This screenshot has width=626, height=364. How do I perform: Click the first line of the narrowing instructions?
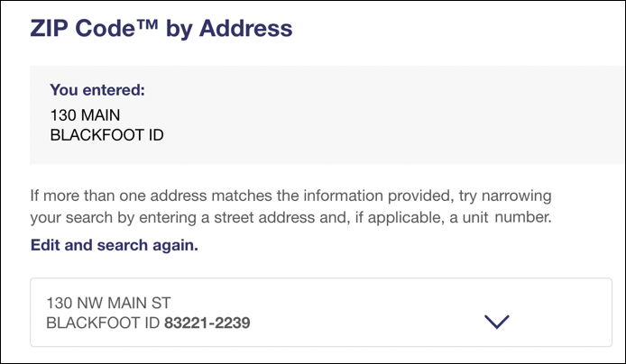[290, 196]
